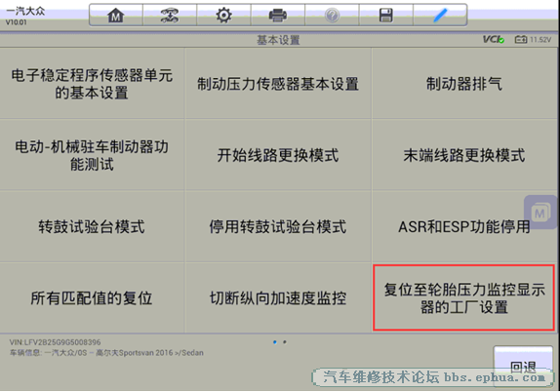Open the vehicle diagnostics car icon
Image resolution: width=560 pixels, height=392 pixels.
coord(170,16)
